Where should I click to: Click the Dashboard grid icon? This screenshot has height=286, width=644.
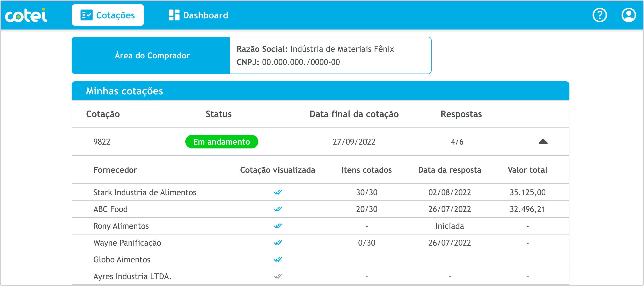click(174, 15)
